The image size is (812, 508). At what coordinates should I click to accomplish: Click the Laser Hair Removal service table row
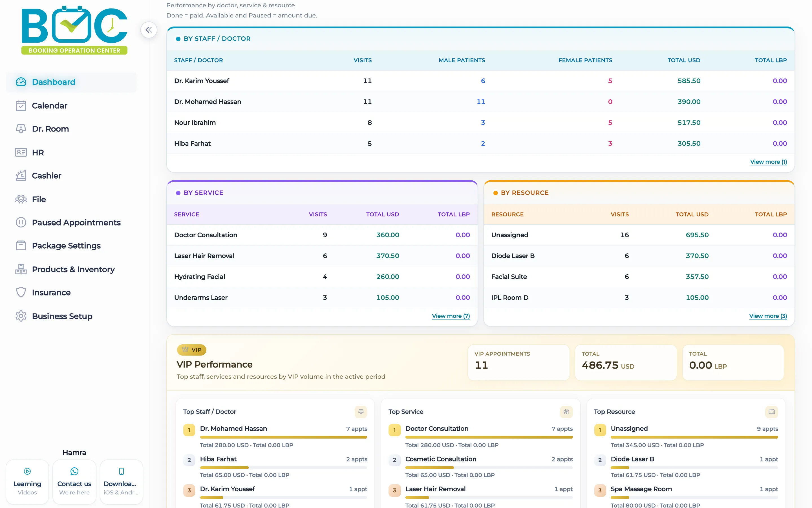pyautogui.click(x=322, y=256)
